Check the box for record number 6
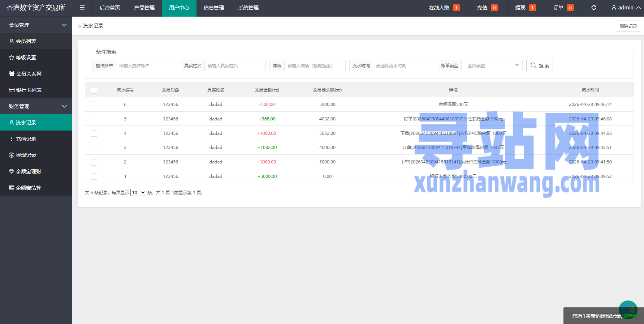This screenshot has width=644, height=324. pyautogui.click(x=94, y=105)
